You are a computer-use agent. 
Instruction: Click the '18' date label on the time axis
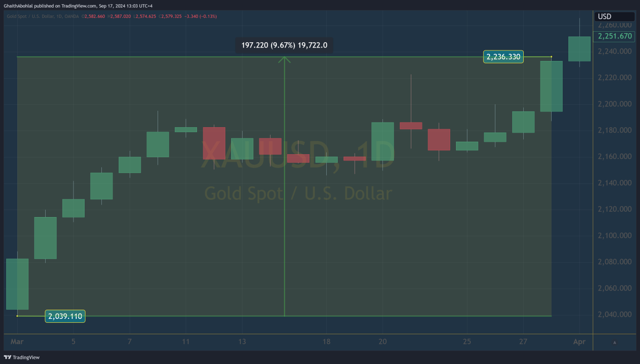326,342
